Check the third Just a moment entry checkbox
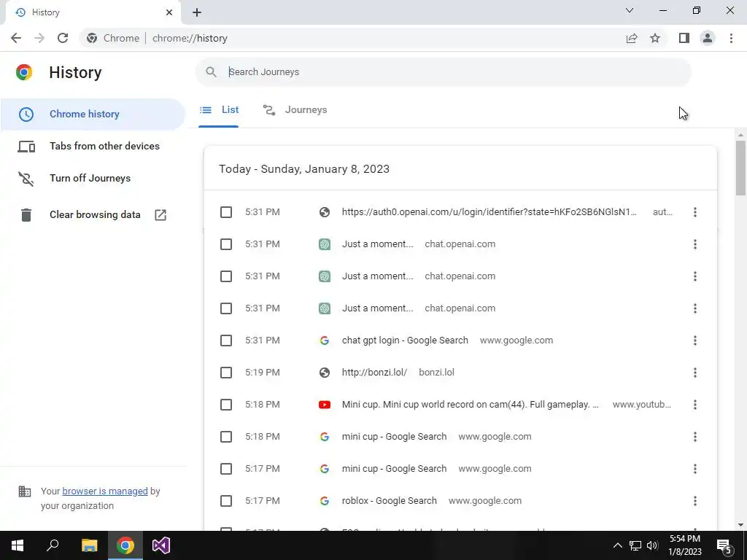The image size is (747, 560). pyautogui.click(x=226, y=308)
